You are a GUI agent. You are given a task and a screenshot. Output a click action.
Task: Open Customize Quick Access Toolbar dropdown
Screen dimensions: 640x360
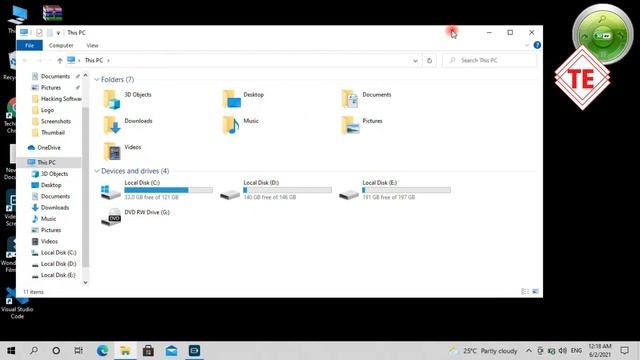[x=58, y=33]
